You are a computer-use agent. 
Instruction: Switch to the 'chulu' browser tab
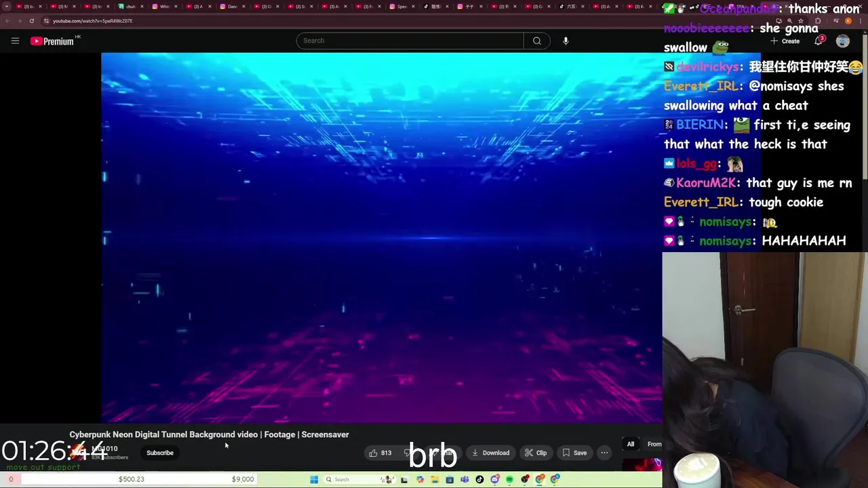click(x=130, y=6)
